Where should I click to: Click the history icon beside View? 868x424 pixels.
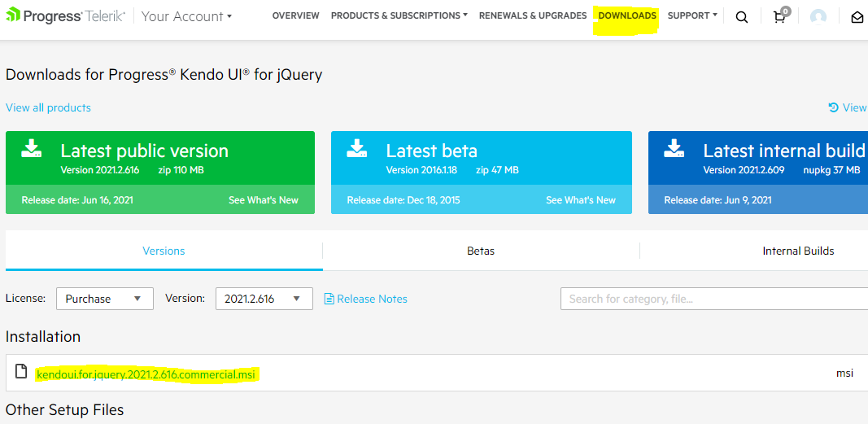[x=833, y=107]
